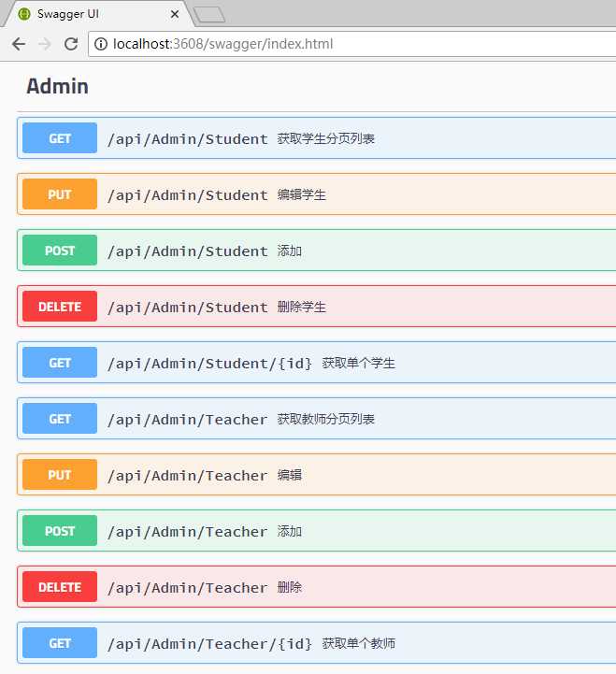Screen dimensions: 616x674
Task: Open a new browser tab
Action: 208,15
